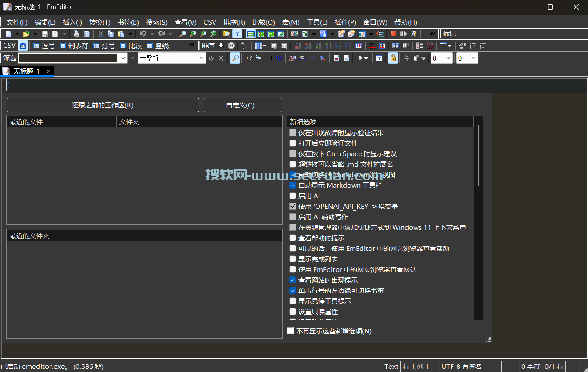Toggle 超链接可以省略 .md 文件扩展名 checkbox
Viewport: 588px width, 372px height.
point(293,164)
